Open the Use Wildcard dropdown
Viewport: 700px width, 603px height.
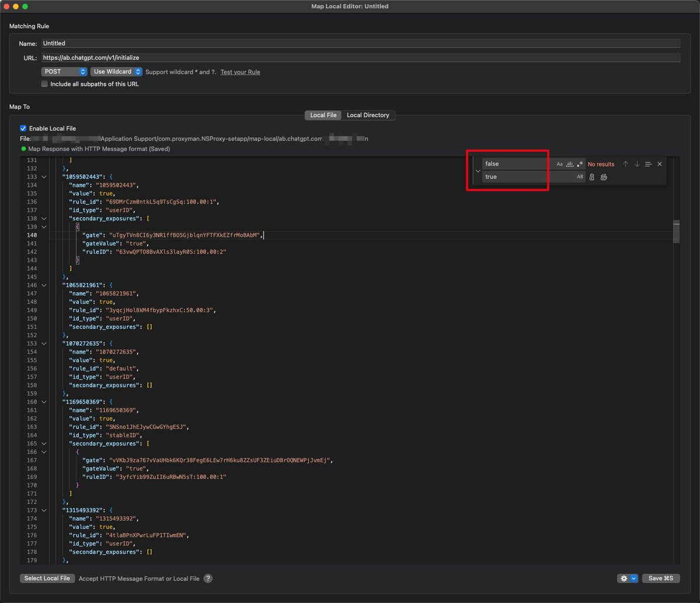pos(116,72)
